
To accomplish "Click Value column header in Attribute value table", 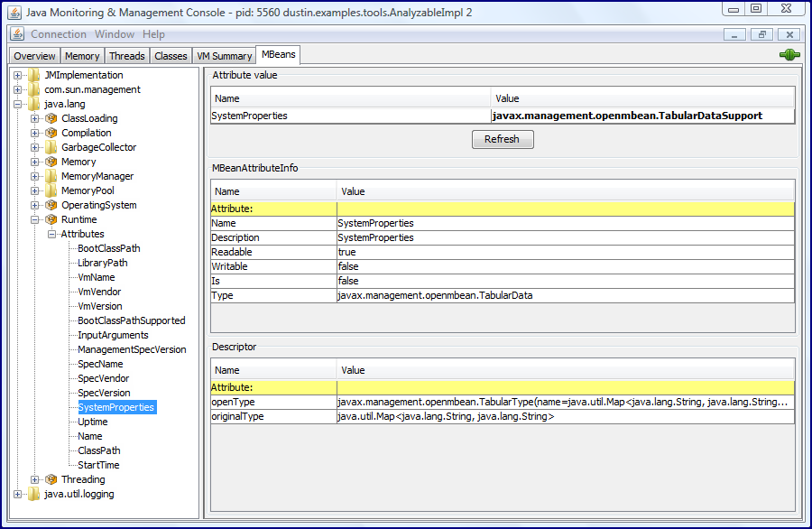I will tap(642, 98).
